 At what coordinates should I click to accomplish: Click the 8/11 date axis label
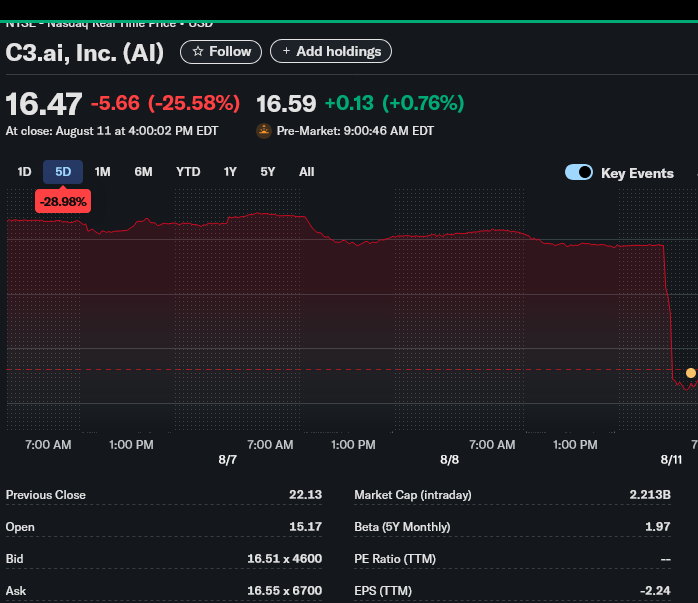click(671, 460)
